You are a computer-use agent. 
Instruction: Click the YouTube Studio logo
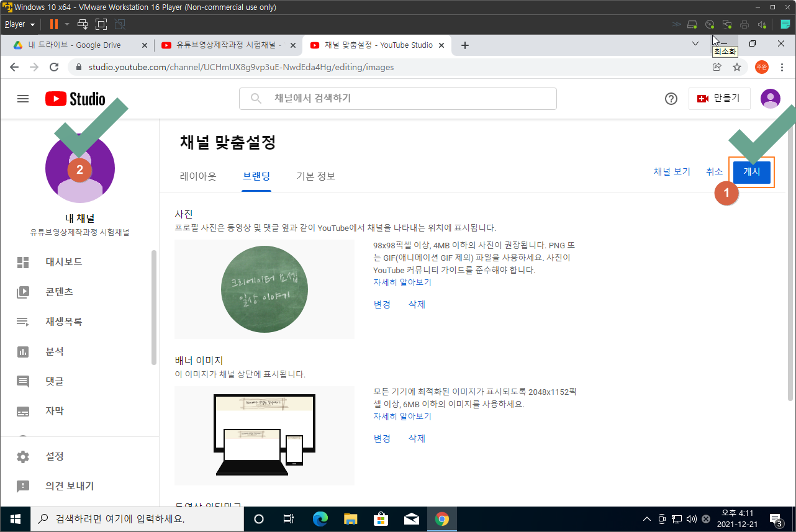point(75,99)
